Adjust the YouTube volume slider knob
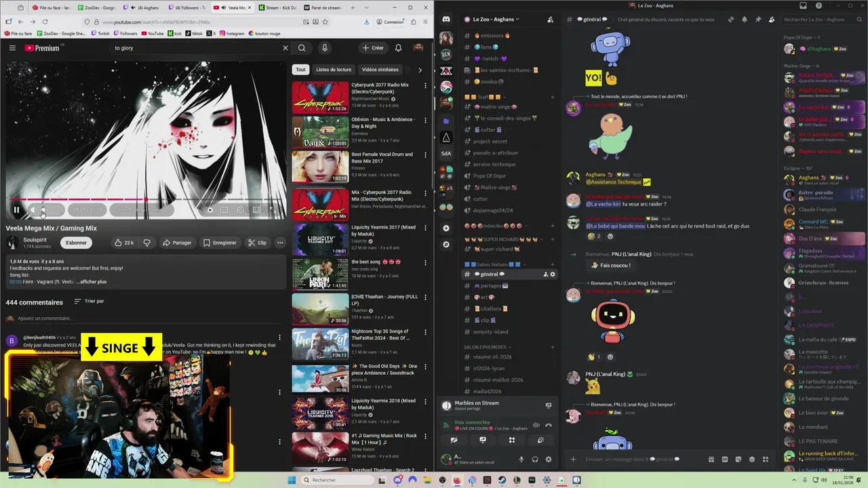Screen dimensions: 868x488 [43, 210]
